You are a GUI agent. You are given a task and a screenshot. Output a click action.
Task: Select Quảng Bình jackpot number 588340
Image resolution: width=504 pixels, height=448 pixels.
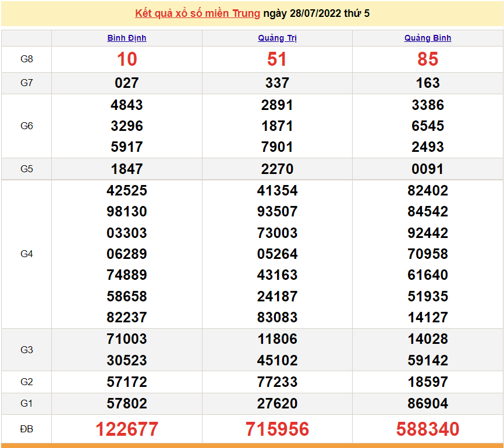click(428, 429)
